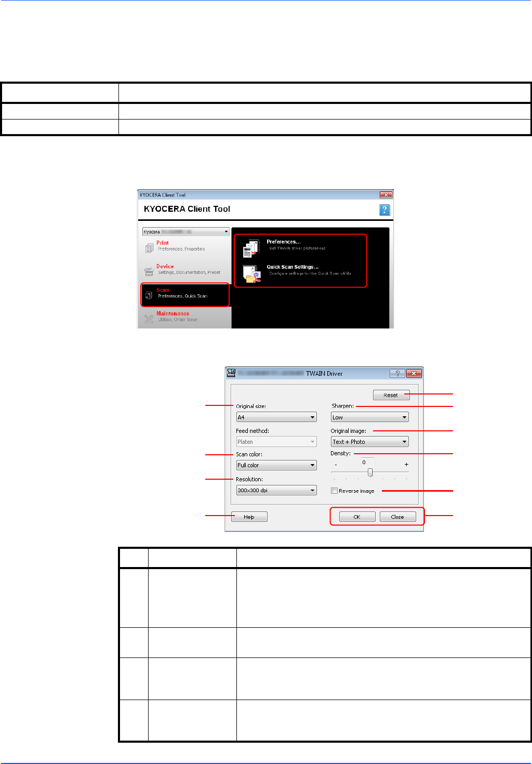The height and width of the screenshot is (764, 532).
Task: Open the help question-mark icon in KYOCERA Client Tool
Action: pos(384,209)
